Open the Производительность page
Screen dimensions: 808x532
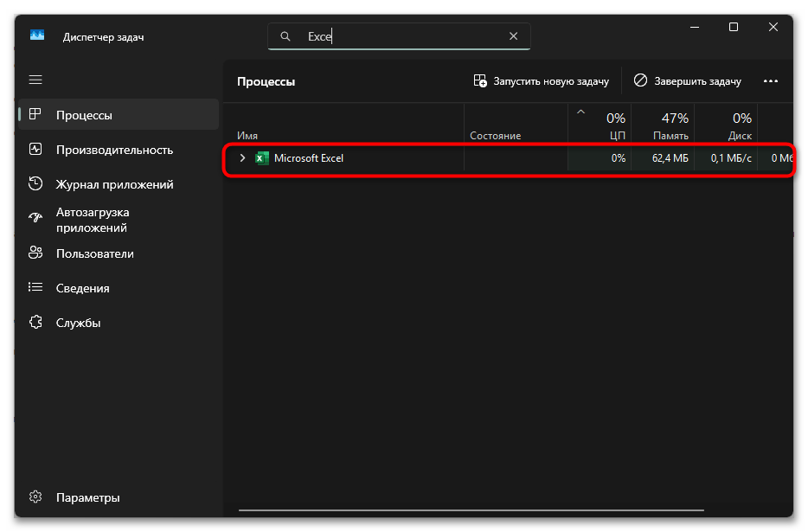pos(114,150)
